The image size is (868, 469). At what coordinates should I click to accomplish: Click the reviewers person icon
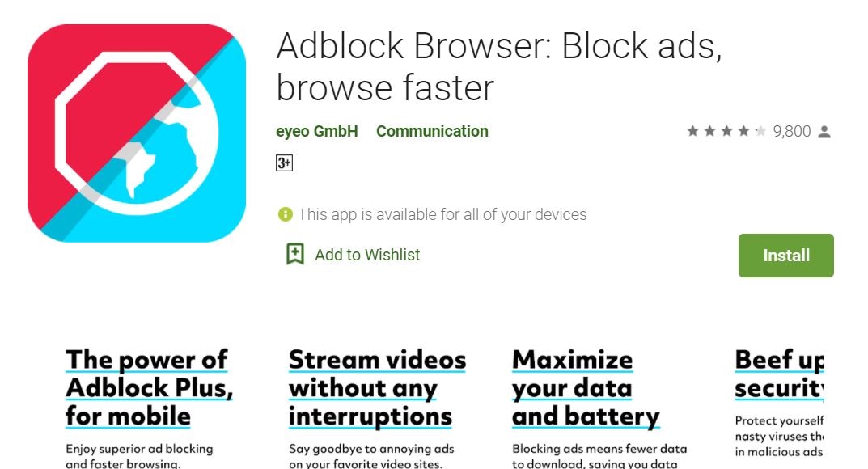click(824, 132)
